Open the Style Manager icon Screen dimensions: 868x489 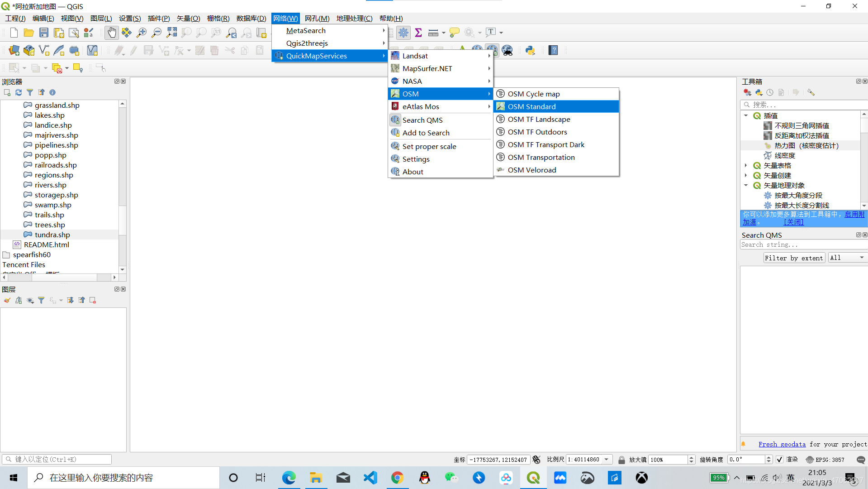coord(89,33)
